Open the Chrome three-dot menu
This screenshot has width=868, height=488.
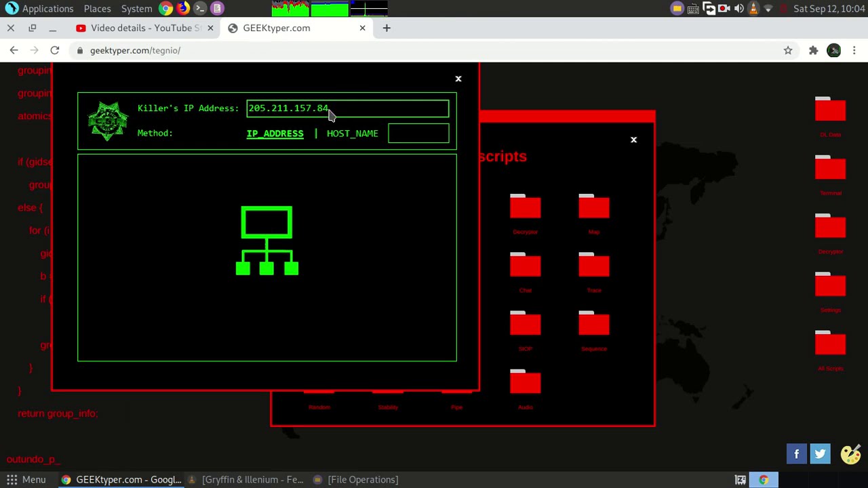tap(854, 50)
